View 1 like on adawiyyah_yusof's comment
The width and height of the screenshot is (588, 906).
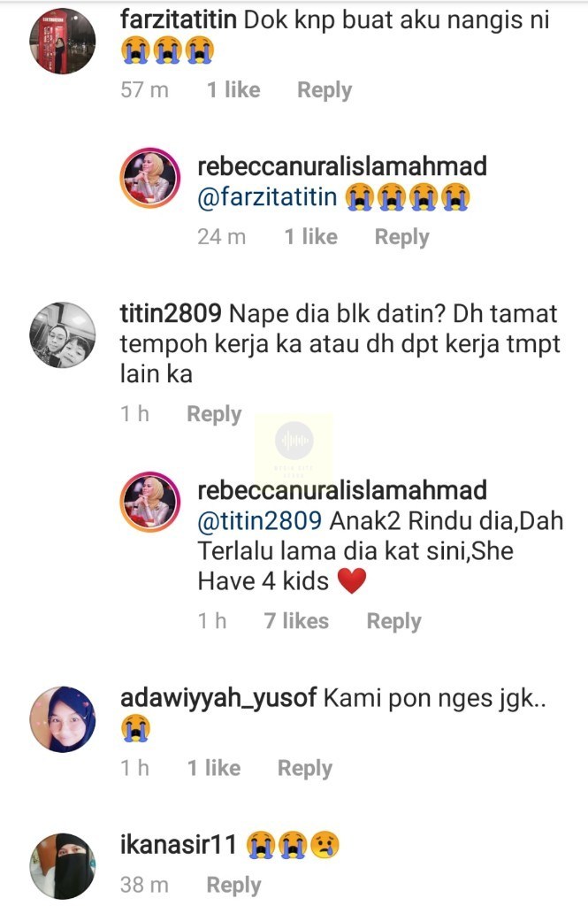pyautogui.click(x=214, y=768)
